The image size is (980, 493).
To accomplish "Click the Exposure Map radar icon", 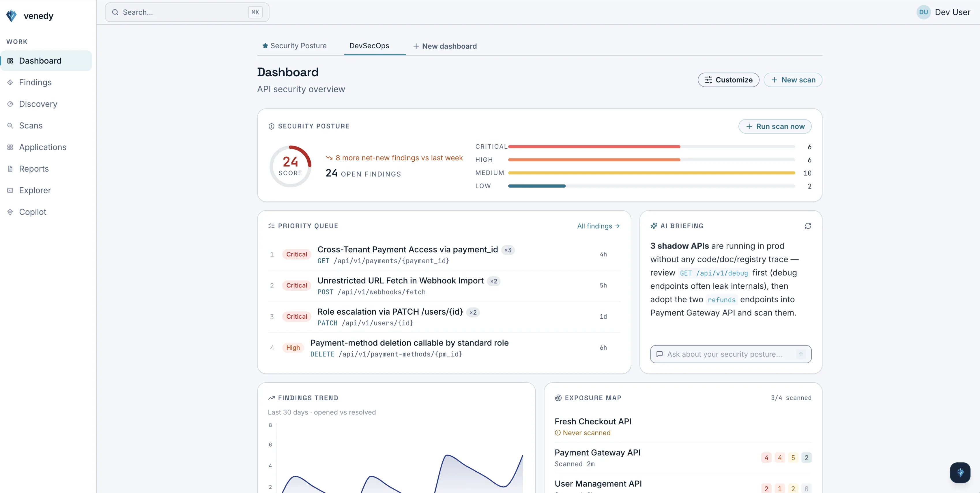I will [x=558, y=398].
